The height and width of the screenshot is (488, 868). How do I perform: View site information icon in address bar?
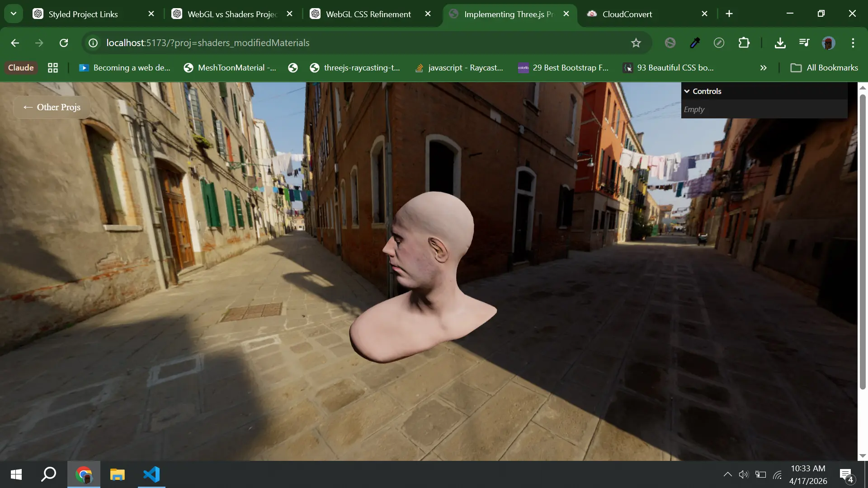click(x=93, y=43)
